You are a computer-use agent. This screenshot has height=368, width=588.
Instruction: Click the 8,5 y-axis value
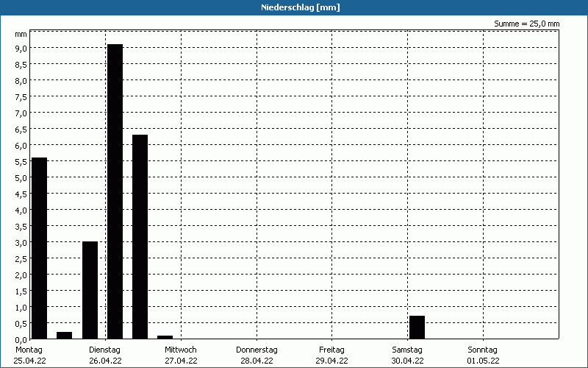[21, 65]
